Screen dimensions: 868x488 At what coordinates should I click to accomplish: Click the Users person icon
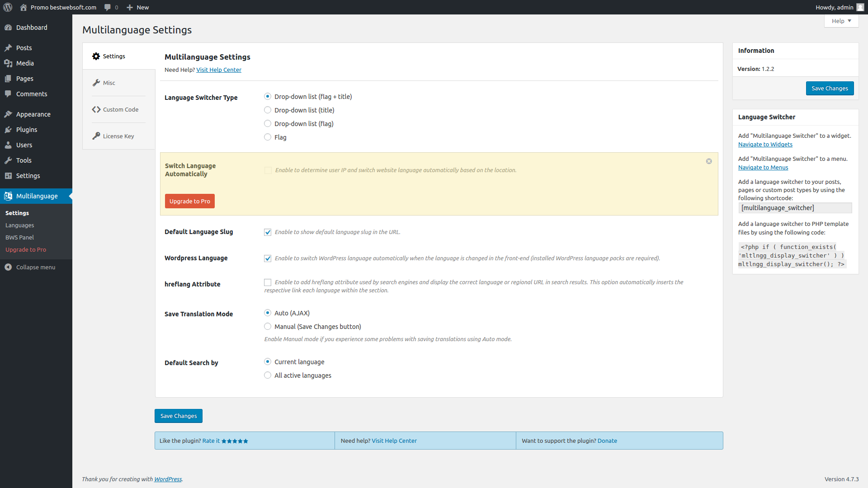point(8,145)
